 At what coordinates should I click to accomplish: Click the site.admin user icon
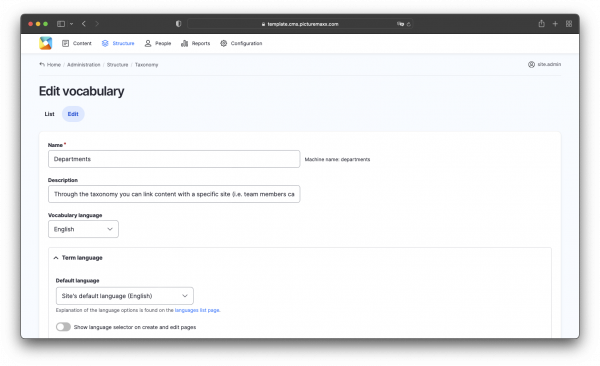pos(532,64)
